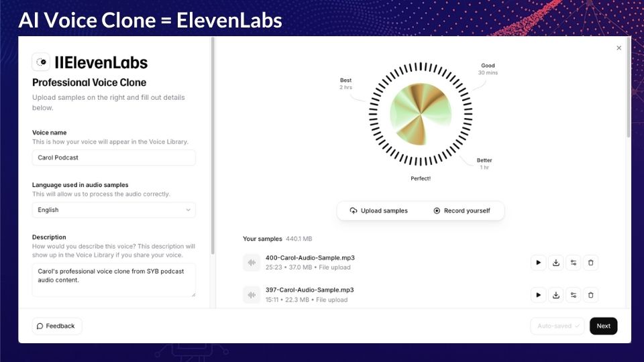Viewport: 644px width, 362px height.
Task: Open the English language dropdown
Action: pos(114,210)
